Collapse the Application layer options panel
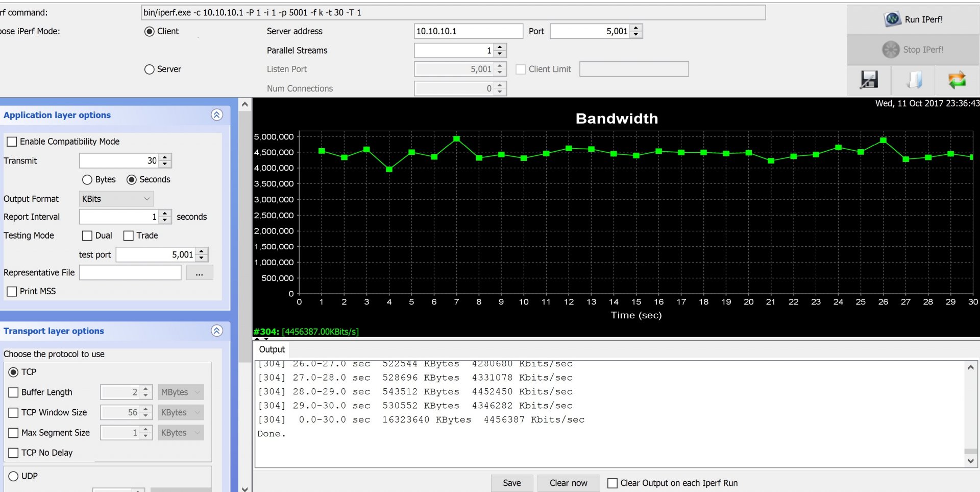Viewport: 980px width, 492px height. [217, 115]
